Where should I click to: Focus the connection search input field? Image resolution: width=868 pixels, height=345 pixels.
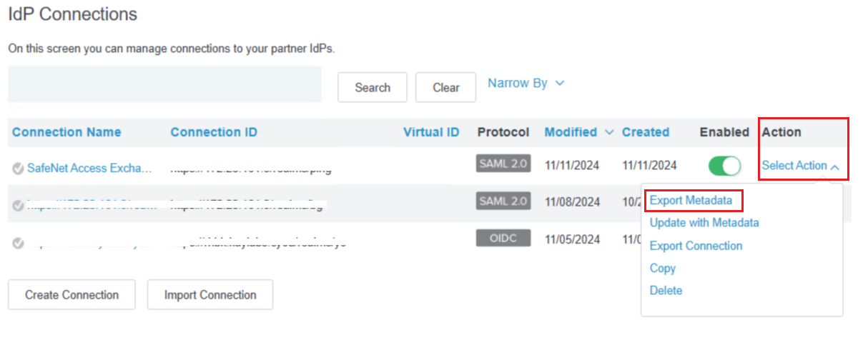[164, 84]
